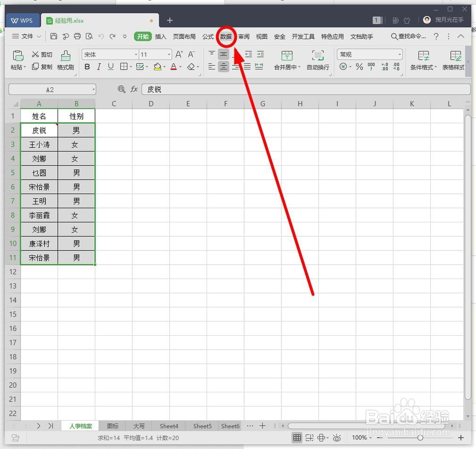The image size is (476, 449).
Task: Open Print Preview icon
Action: 89,36
